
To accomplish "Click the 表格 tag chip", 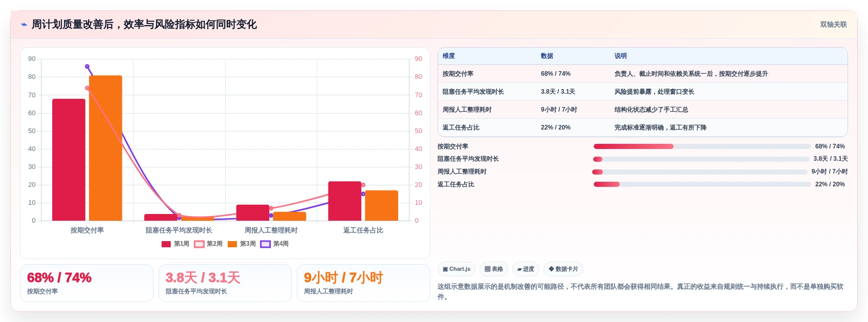I will pyautogui.click(x=494, y=269).
